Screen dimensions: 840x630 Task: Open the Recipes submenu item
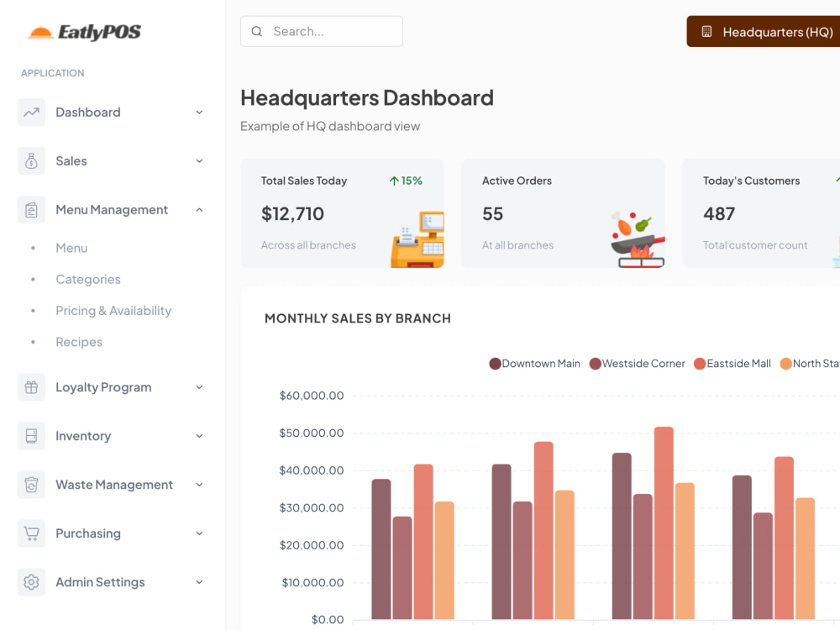[x=79, y=342]
